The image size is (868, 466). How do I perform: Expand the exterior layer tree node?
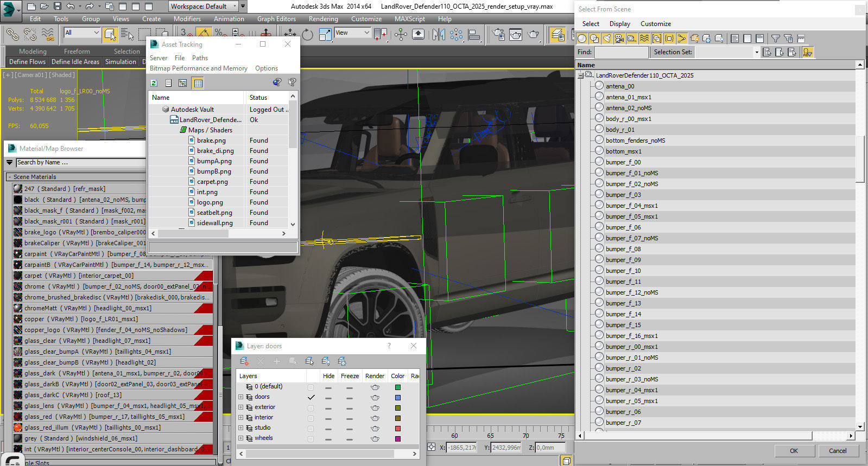click(240, 407)
